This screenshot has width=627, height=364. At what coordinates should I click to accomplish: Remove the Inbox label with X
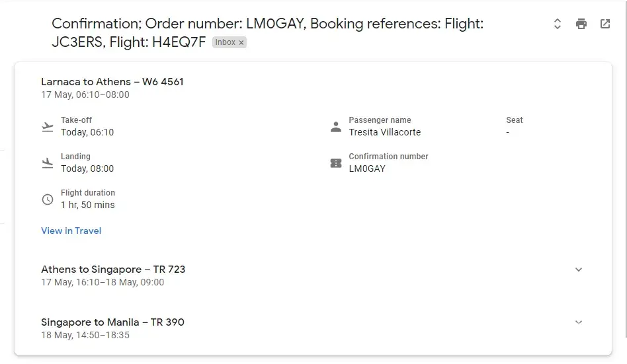pyautogui.click(x=241, y=42)
